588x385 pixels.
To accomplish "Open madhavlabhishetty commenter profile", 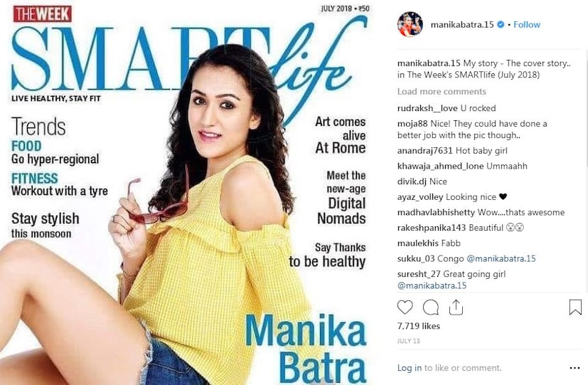I will pos(436,212).
